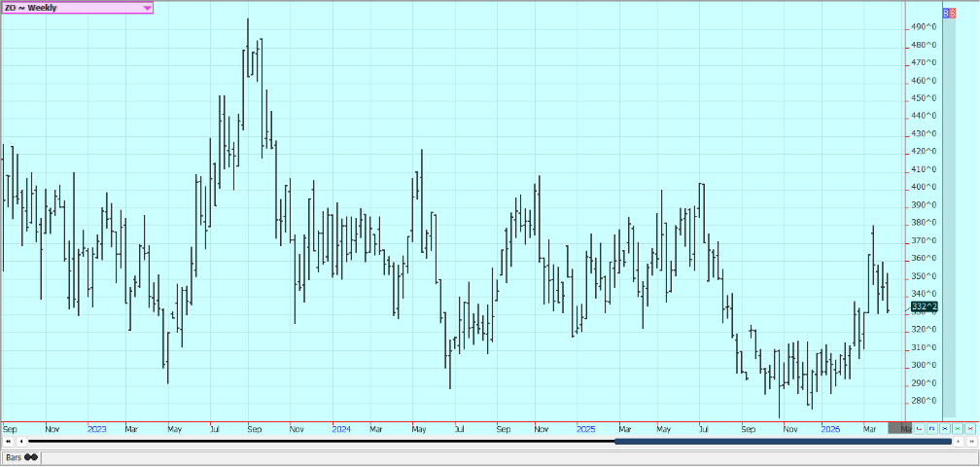Click the blue B buy button
This screenshot has height=467, width=980.
tap(947, 12)
